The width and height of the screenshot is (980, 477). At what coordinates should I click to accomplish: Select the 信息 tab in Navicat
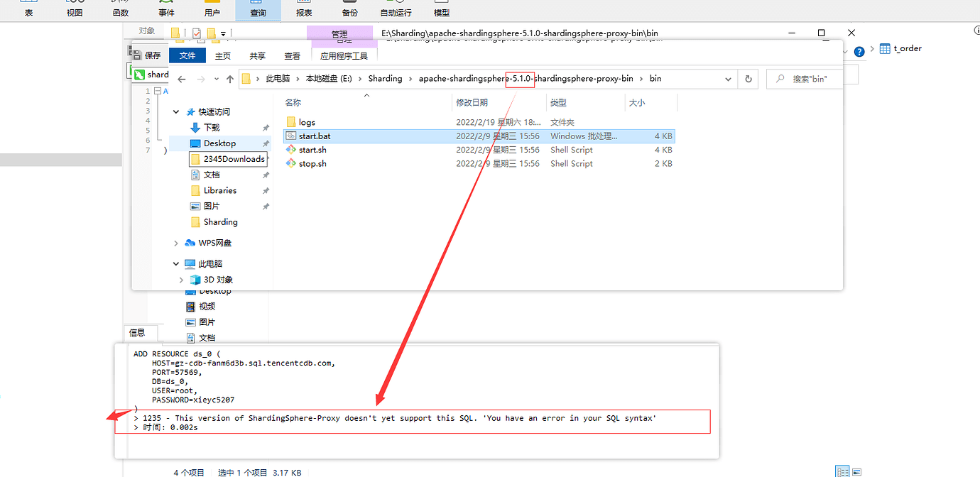[137, 333]
